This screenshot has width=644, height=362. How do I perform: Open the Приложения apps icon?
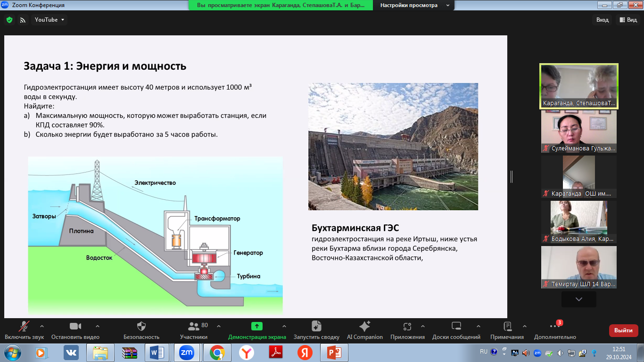tap(407, 327)
